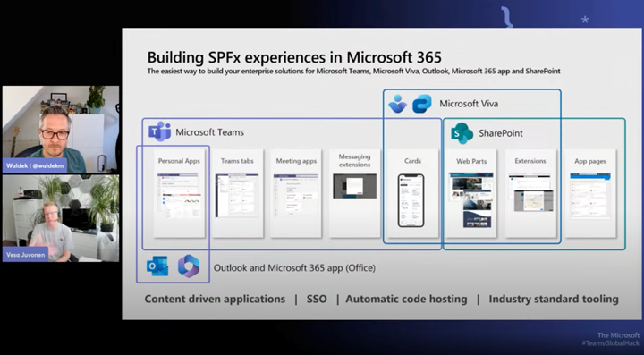Click the Microsoft Teams label text
Viewport: 644px width, 355px height.
point(210,132)
